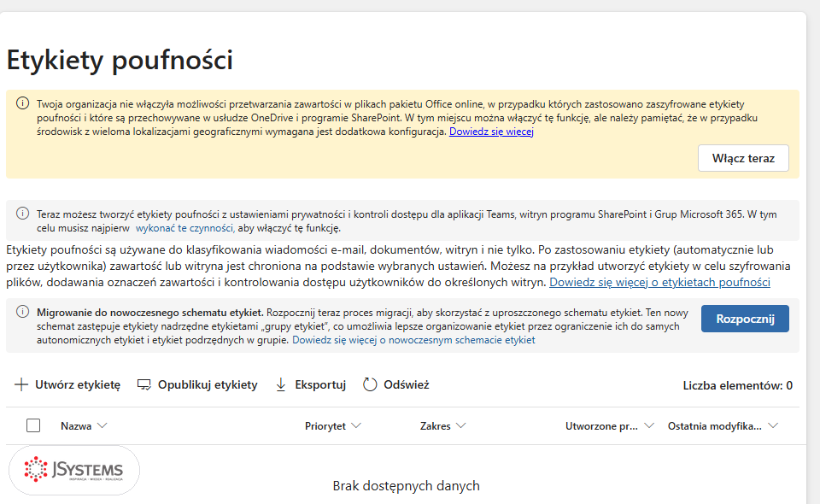Screen dimensions: 820x504
Task: Click the Opublikuj etykiety monitor icon
Action: coord(143,384)
